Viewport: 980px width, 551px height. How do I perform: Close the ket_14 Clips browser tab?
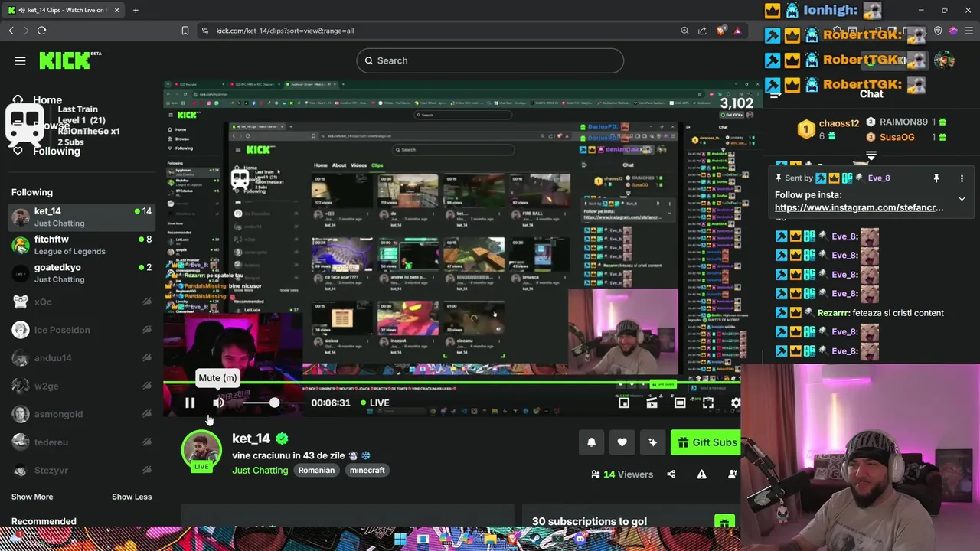[x=116, y=10]
